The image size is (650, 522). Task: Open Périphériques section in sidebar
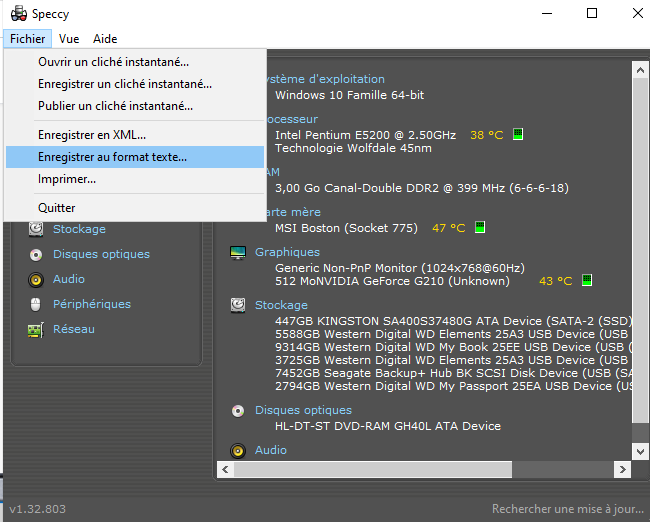point(92,304)
